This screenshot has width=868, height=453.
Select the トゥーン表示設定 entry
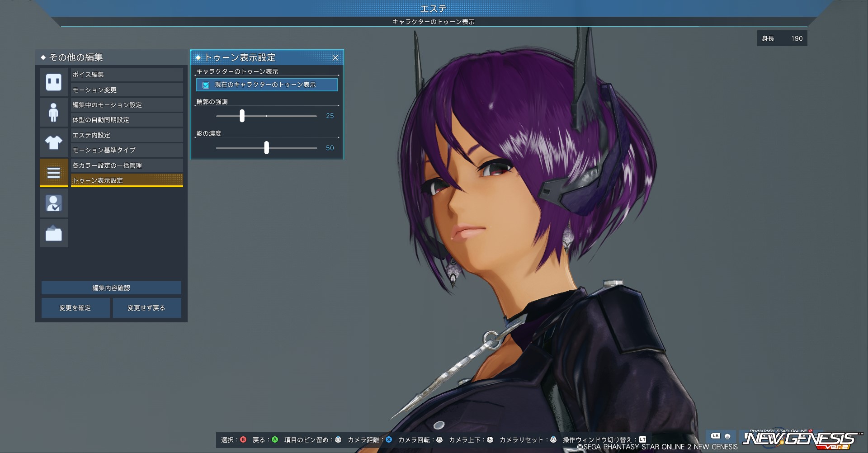tap(127, 180)
